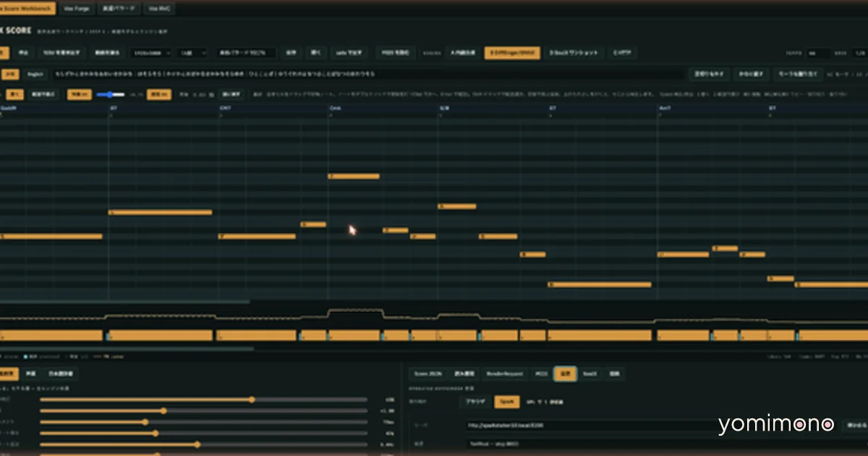Click the project name input field in toolbar
The image size is (868, 456).
coord(247,53)
